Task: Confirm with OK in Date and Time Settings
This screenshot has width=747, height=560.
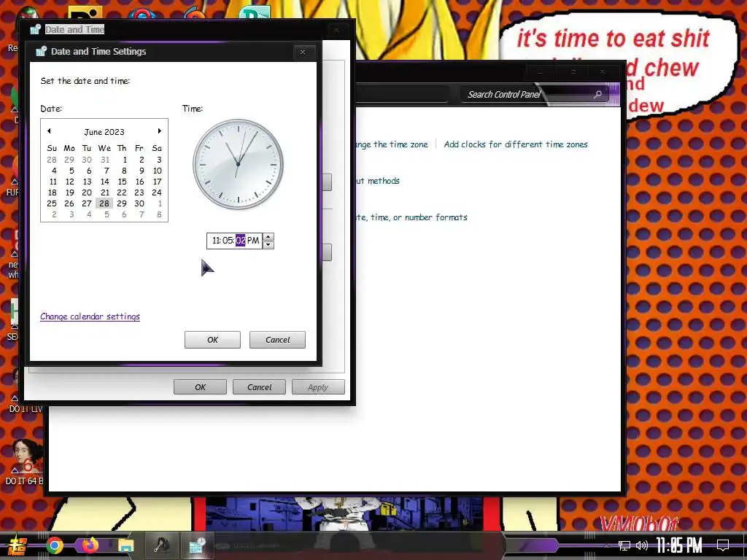Action: click(212, 340)
